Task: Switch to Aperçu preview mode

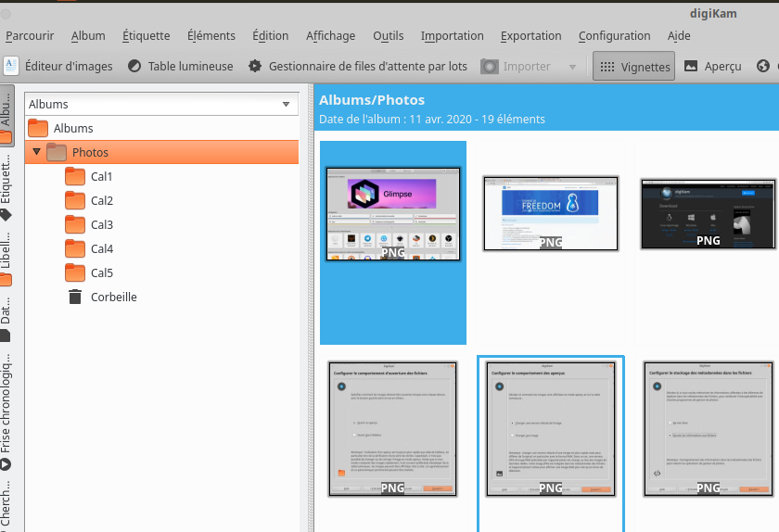Action: [x=713, y=66]
